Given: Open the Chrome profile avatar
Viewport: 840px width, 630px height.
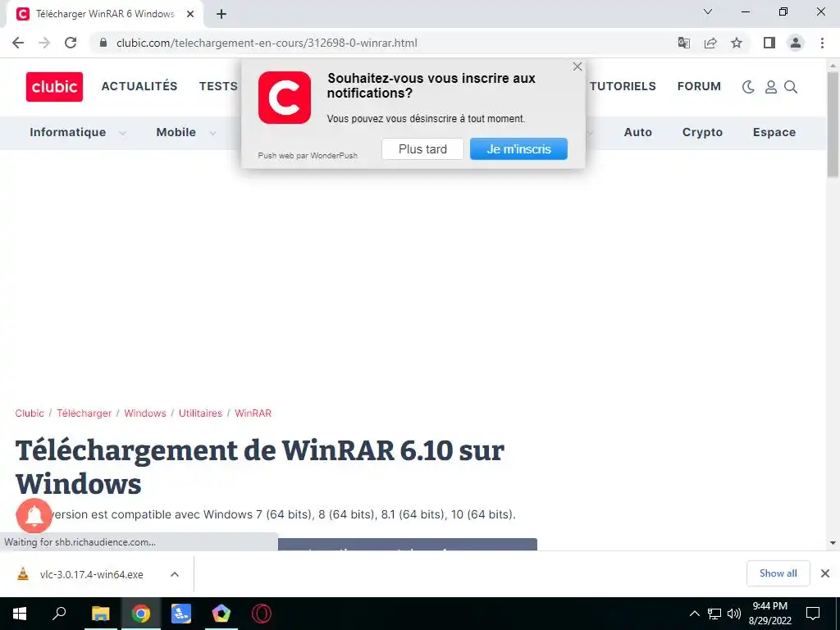Looking at the screenshot, I should coord(796,43).
